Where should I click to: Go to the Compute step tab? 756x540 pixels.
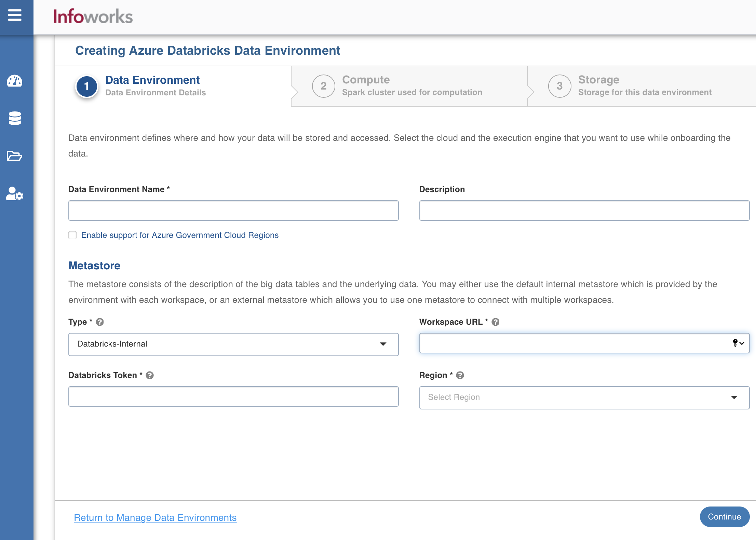[409, 86]
